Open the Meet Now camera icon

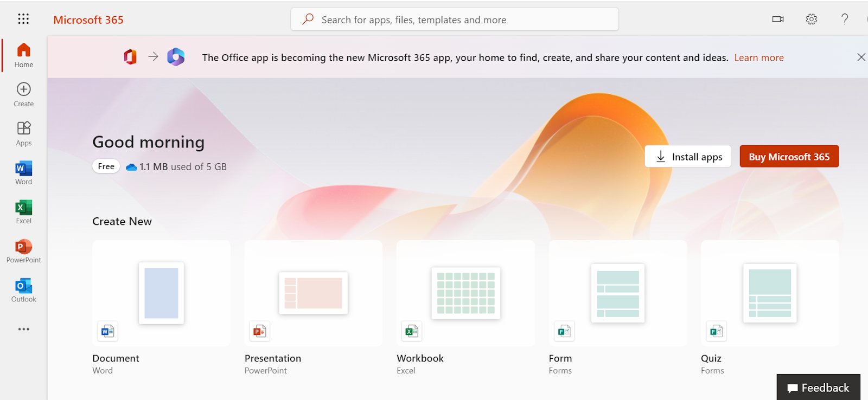click(778, 19)
